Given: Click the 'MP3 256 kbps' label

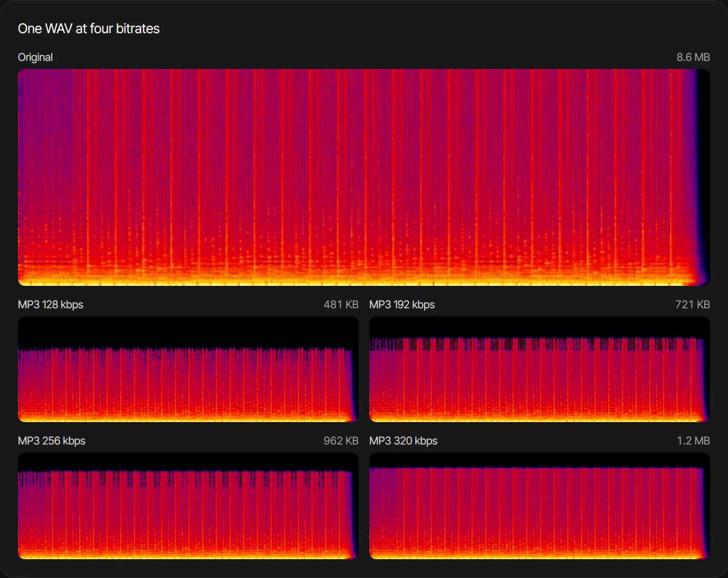Looking at the screenshot, I should (52, 441).
